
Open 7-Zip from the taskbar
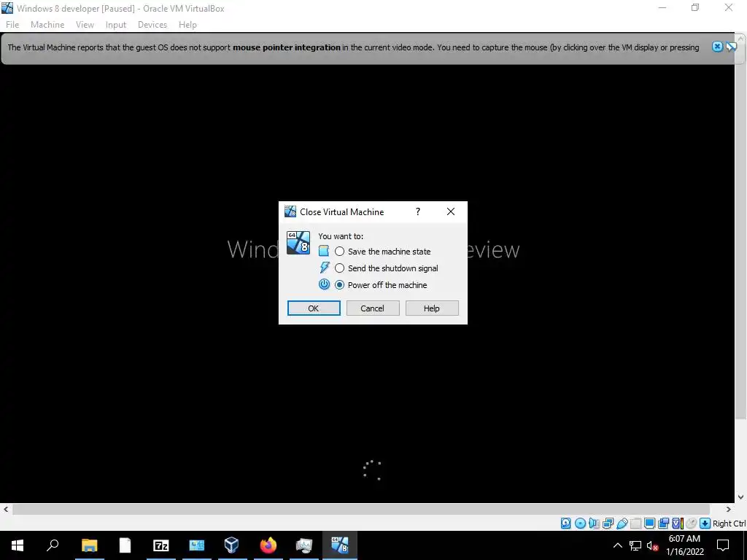(x=160, y=545)
